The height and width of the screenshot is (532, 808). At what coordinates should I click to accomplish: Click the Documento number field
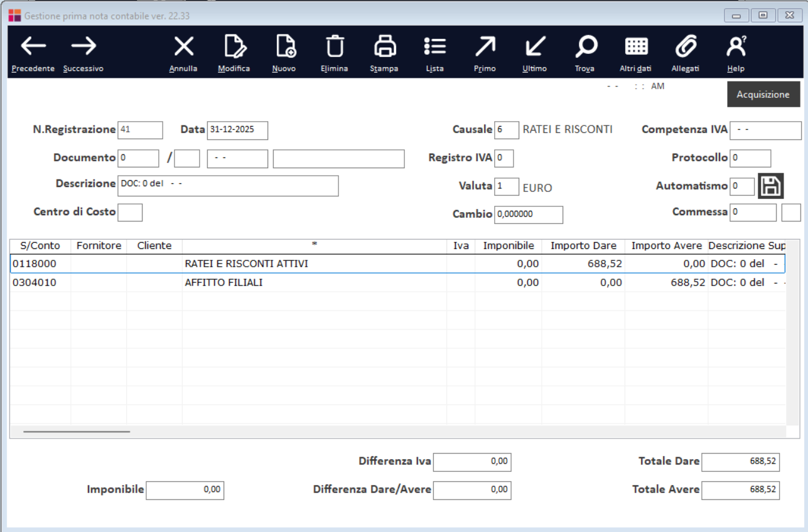click(x=138, y=159)
